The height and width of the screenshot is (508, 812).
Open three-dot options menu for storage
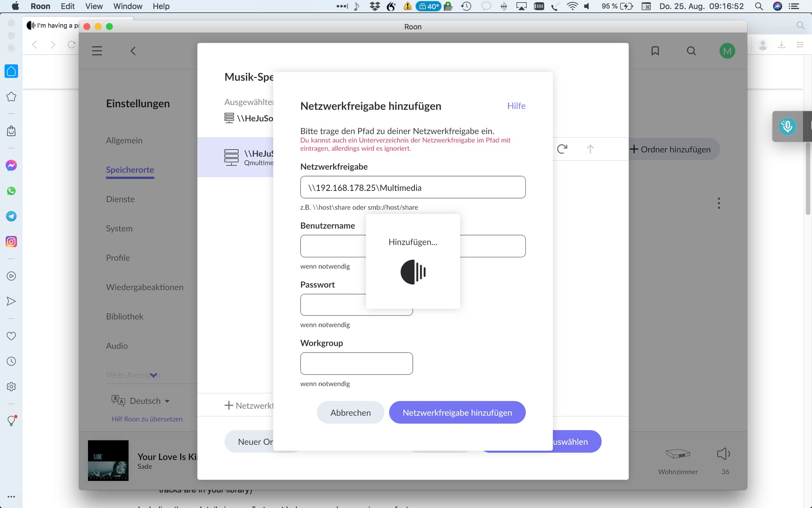click(719, 203)
